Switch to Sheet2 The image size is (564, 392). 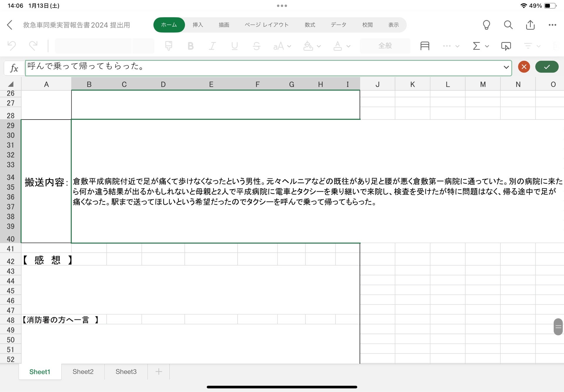pyautogui.click(x=83, y=371)
